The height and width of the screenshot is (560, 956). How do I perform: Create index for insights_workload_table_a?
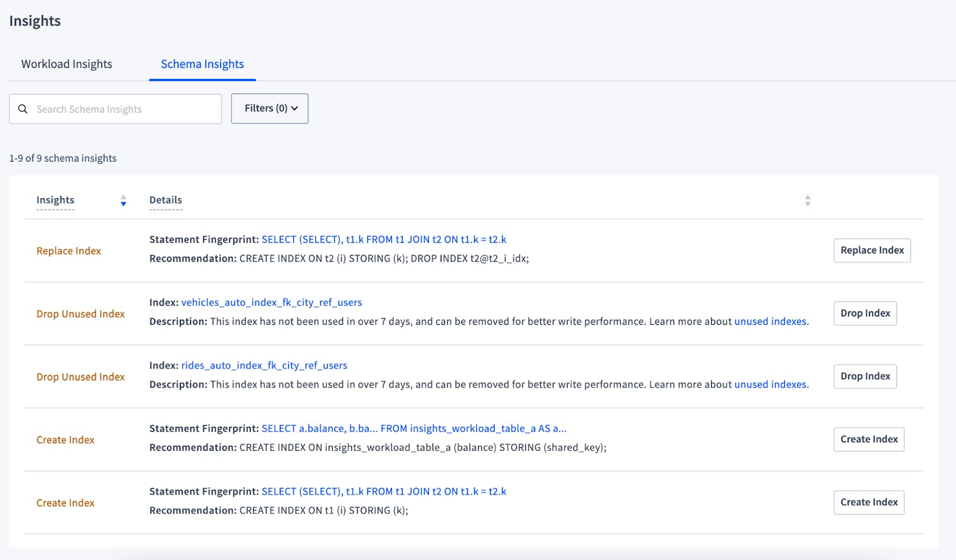pyautogui.click(x=868, y=439)
